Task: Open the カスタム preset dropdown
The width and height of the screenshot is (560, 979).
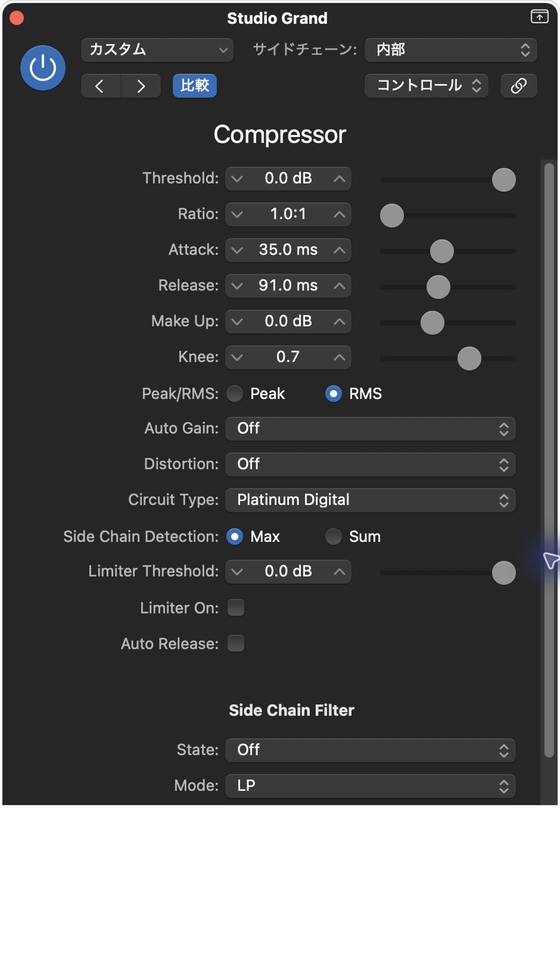Action: click(157, 50)
